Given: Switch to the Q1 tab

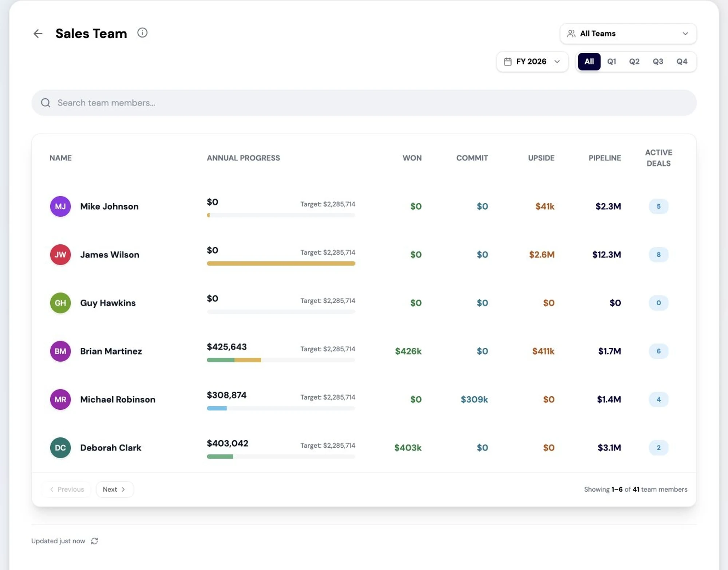Looking at the screenshot, I should coord(612,62).
